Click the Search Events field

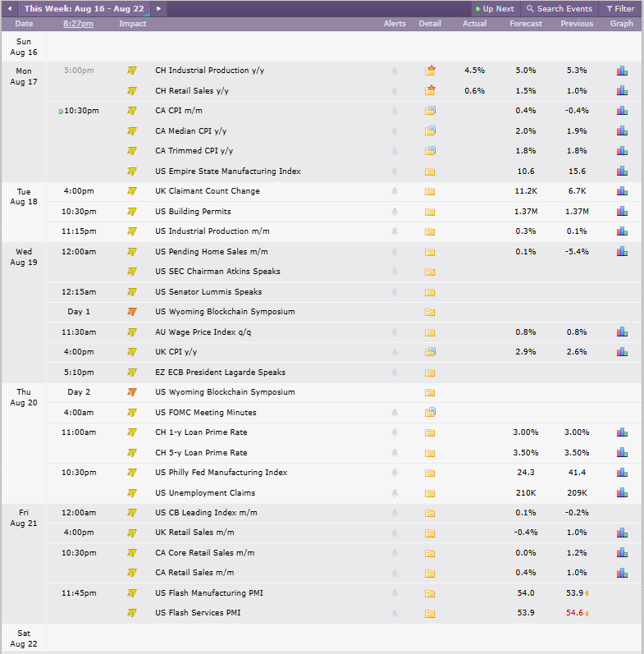[x=560, y=8]
